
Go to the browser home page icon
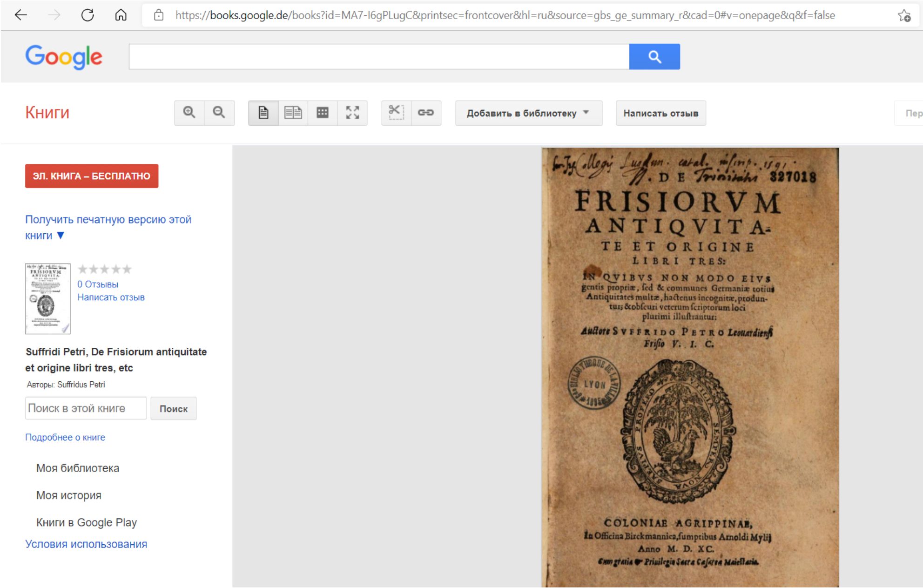(121, 15)
